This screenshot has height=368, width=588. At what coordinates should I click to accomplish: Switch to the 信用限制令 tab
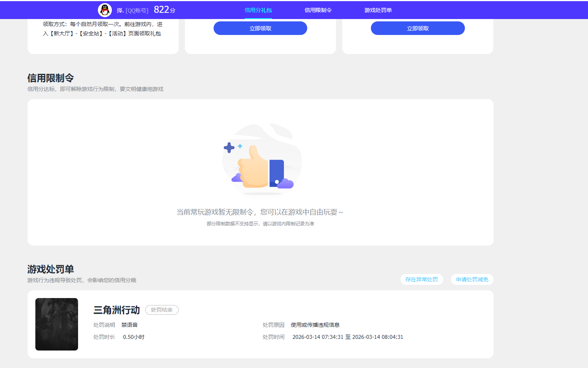click(x=317, y=10)
